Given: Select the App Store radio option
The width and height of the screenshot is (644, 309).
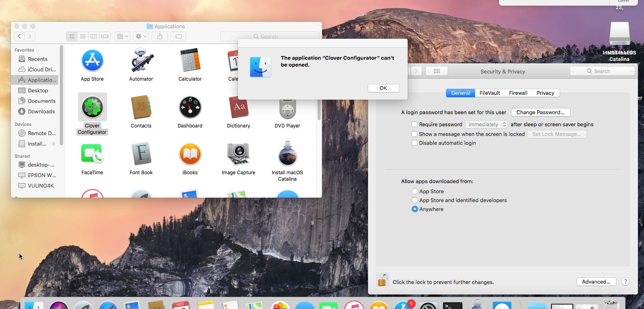Looking at the screenshot, I should [415, 191].
